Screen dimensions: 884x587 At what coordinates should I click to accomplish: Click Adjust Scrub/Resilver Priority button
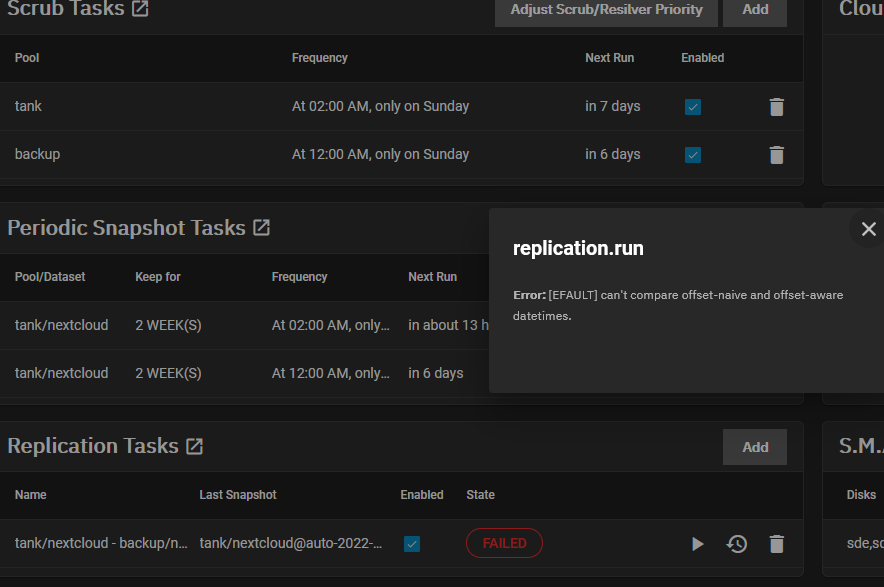[x=606, y=10]
